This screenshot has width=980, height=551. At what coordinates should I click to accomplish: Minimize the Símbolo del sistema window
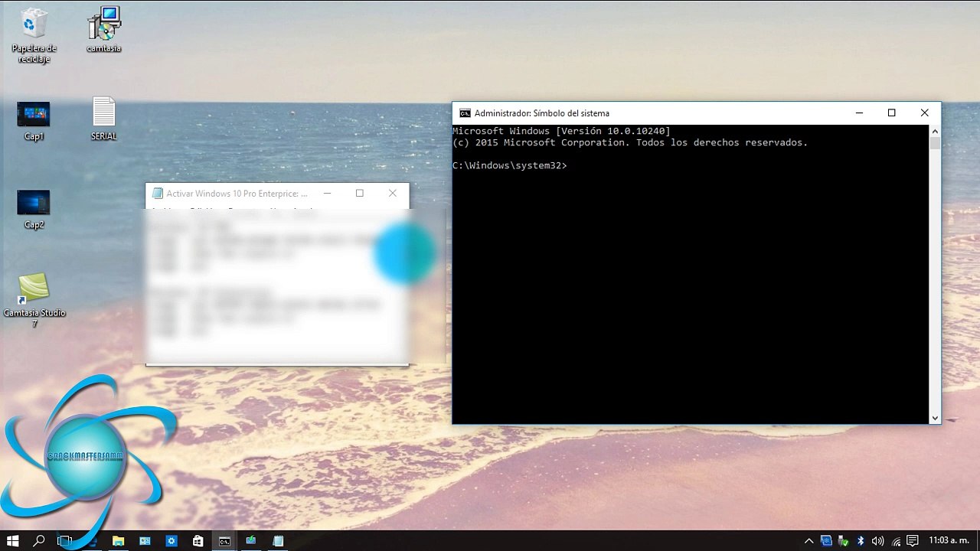click(859, 113)
